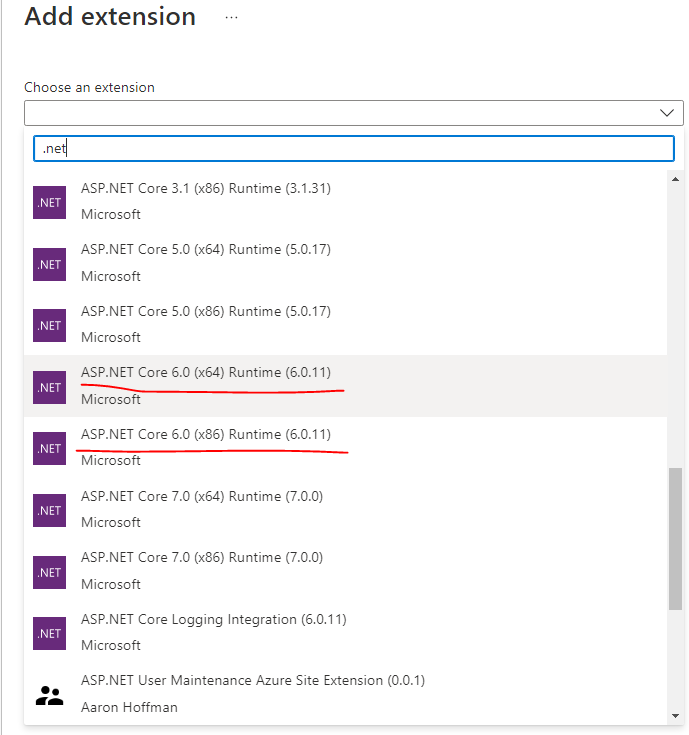Click Microsoft under ASP.NET Core 7.0 (x64) Runtime
689x735 pixels.
tap(111, 522)
